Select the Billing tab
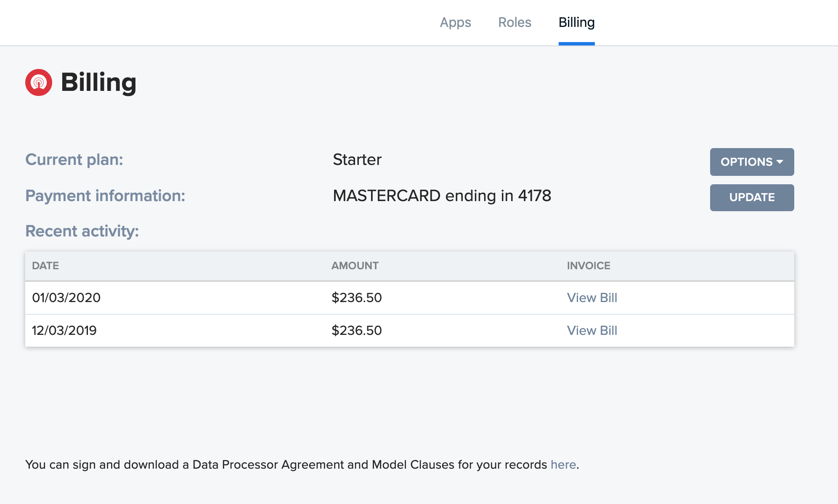 click(576, 22)
